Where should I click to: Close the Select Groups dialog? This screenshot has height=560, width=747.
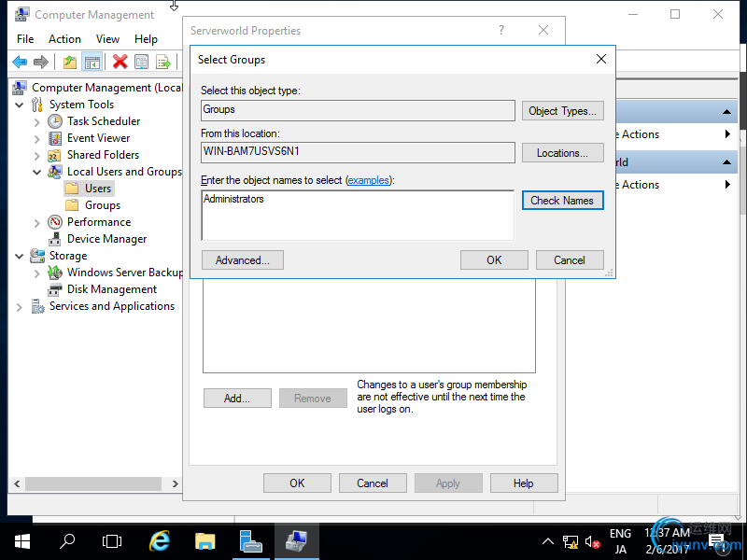(601, 59)
